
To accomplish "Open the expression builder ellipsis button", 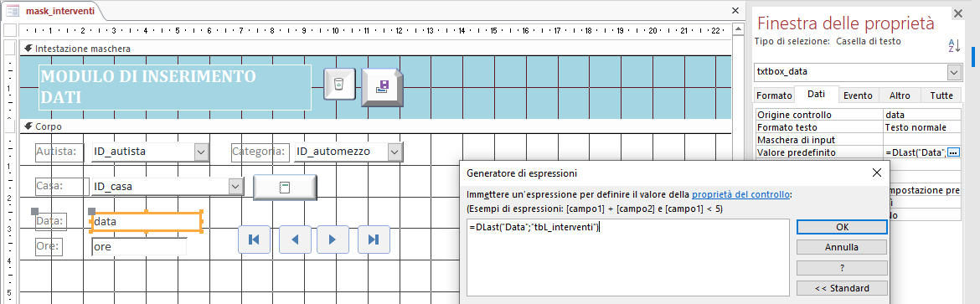I will pyautogui.click(x=953, y=152).
